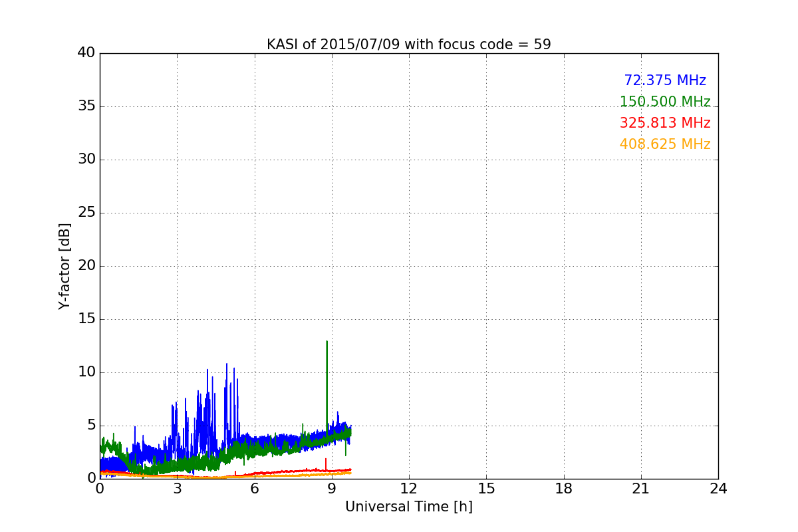Image resolution: width=798 pixels, height=532 pixels.
Task: Click the y-axis tick label 20
Action: click(x=86, y=266)
